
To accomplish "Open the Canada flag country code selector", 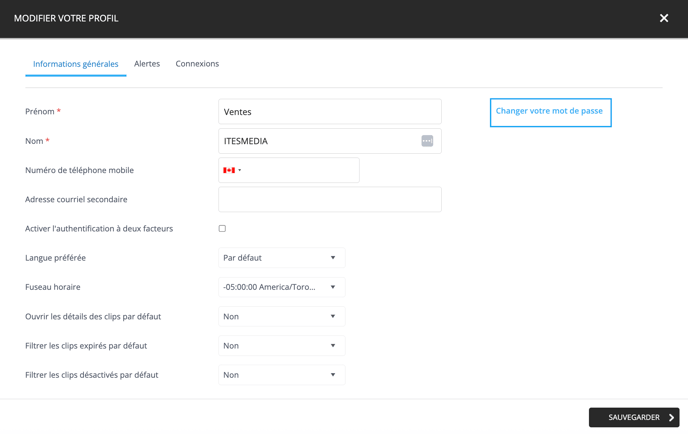I will [232, 170].
